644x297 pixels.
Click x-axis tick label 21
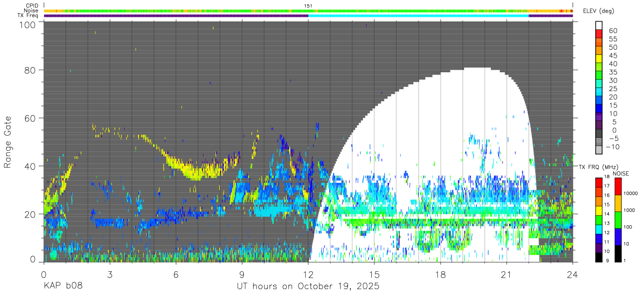[x=507, y=274]
